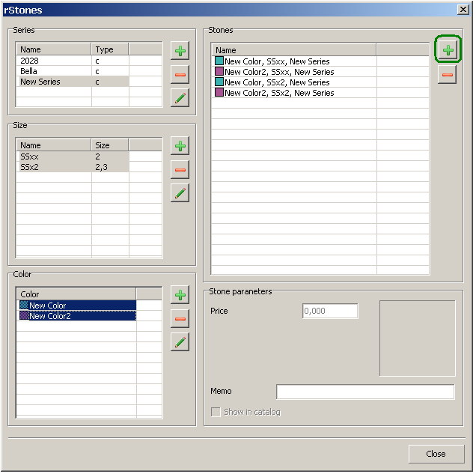The width and height of the screenshot is (476, 474).
Task: Select stone New Color, SSxx, New Series
Action: point(294,61)
